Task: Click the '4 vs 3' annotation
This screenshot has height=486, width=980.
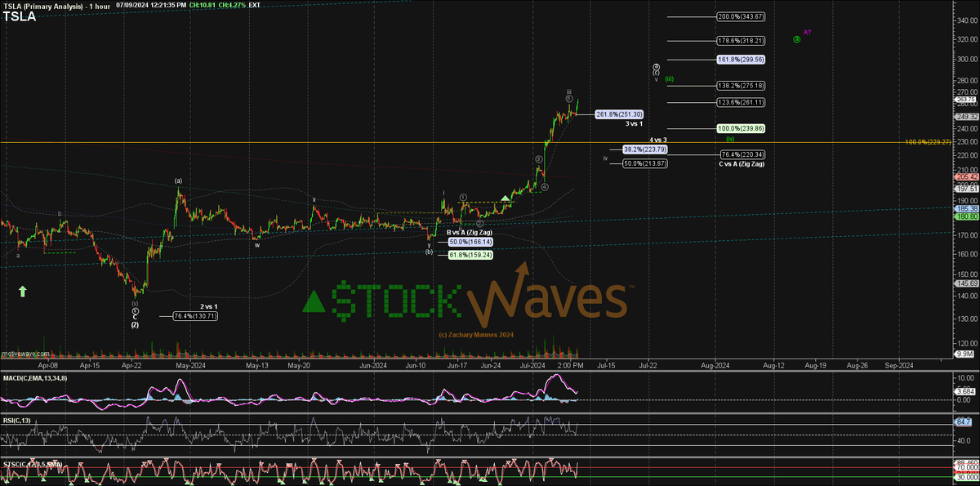Action: tap(658, 140)
